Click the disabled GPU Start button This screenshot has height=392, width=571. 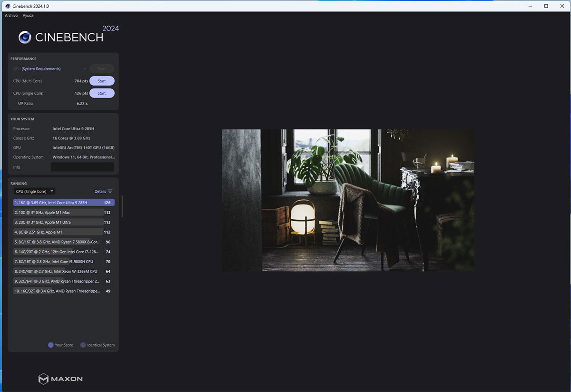click(102, 69)
